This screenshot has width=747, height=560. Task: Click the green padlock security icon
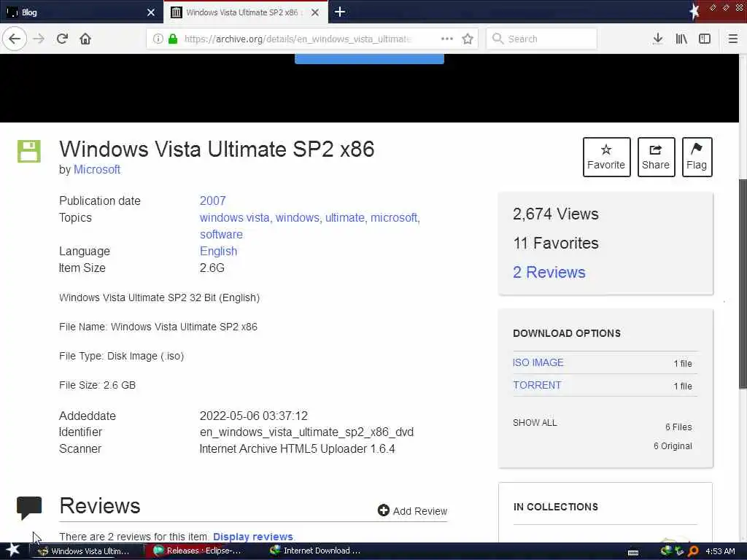(x=173, y=39)
